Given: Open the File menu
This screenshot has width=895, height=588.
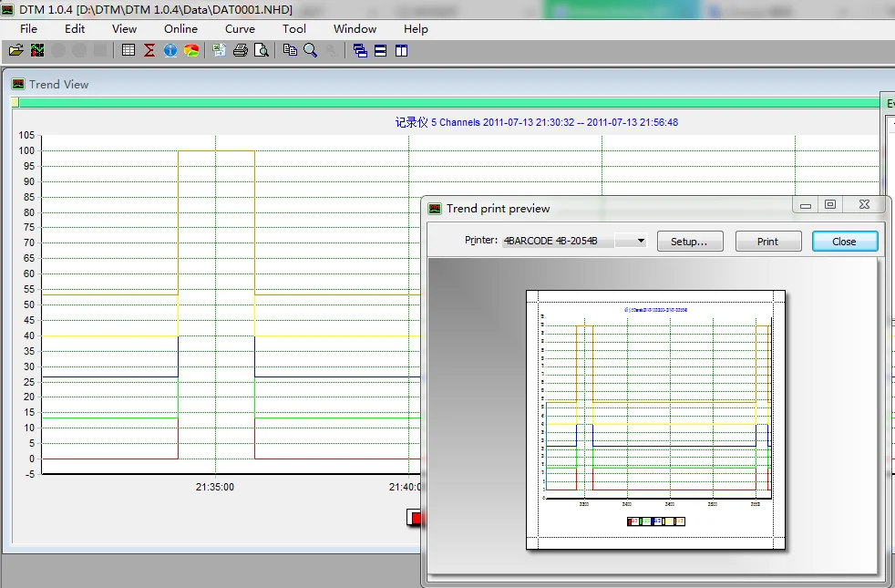Looking at the screenshot, I should (x=28, y=29).
